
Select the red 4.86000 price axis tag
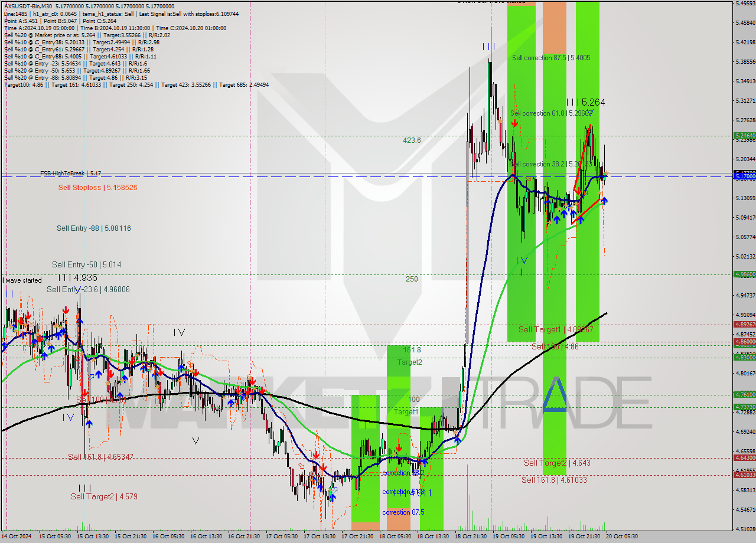tap(744, 342)
